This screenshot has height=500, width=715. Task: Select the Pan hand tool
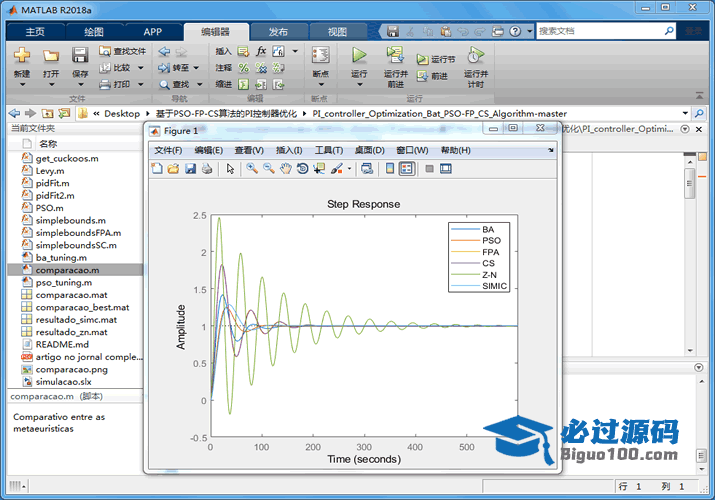tap(286, 169)
